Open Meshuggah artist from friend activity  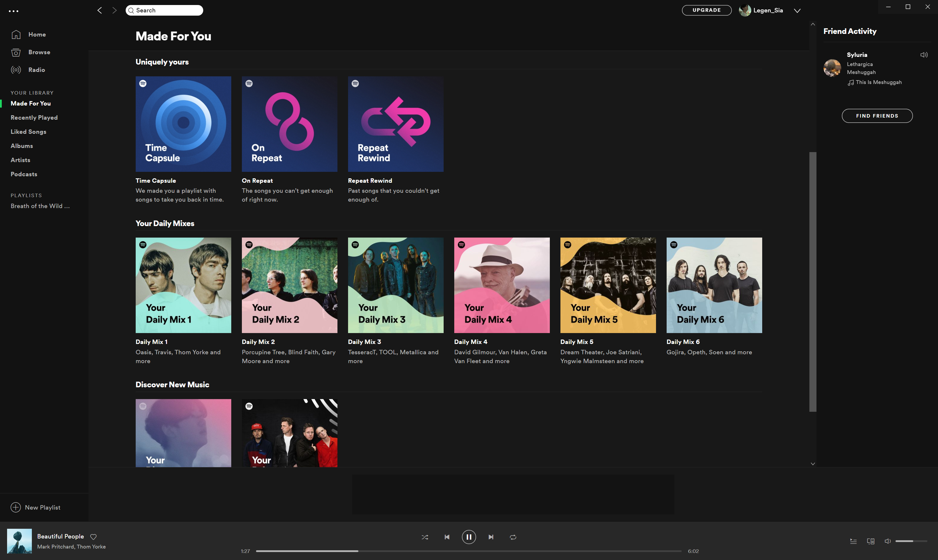861,72
